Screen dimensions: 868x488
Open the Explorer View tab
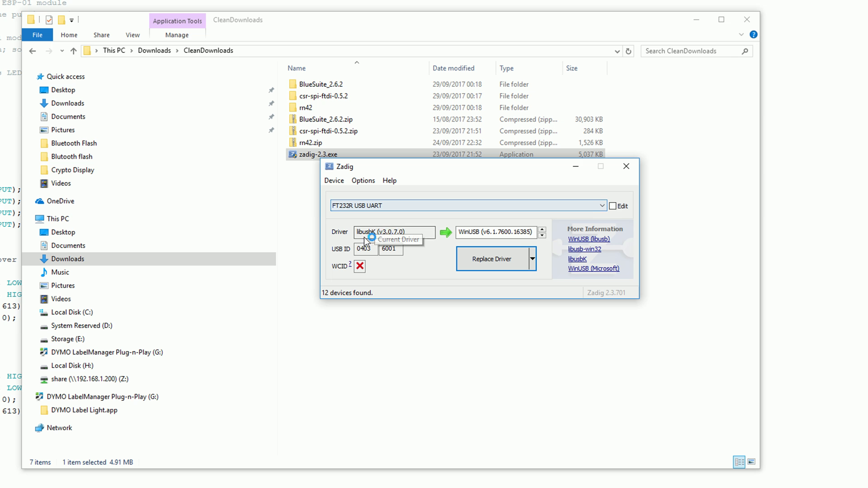tap(132, 35)
